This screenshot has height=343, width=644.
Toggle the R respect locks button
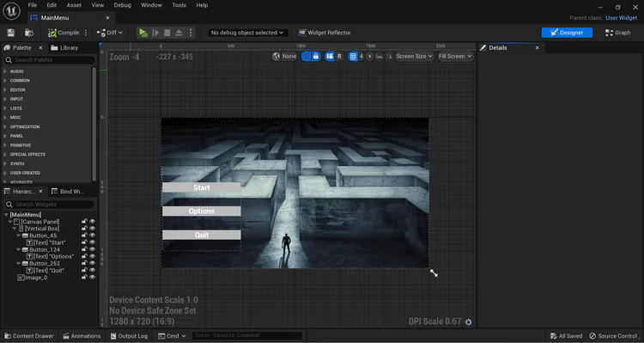339,57
